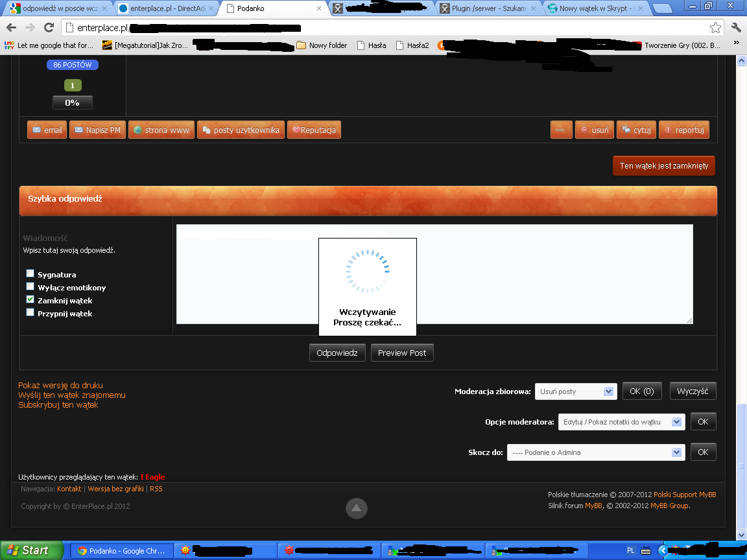Click the Reputacja heart button
The image size is (747, 560).
pyautogui.click(x=314, y=130)
